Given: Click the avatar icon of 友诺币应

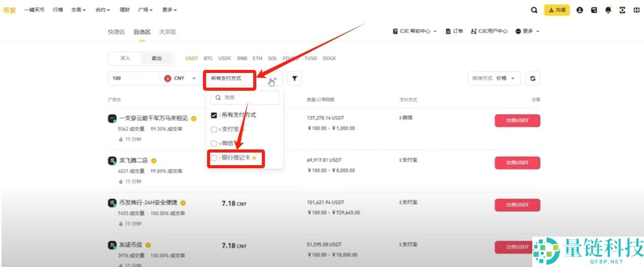Looking at the screenshot, I should pos(112,245).
